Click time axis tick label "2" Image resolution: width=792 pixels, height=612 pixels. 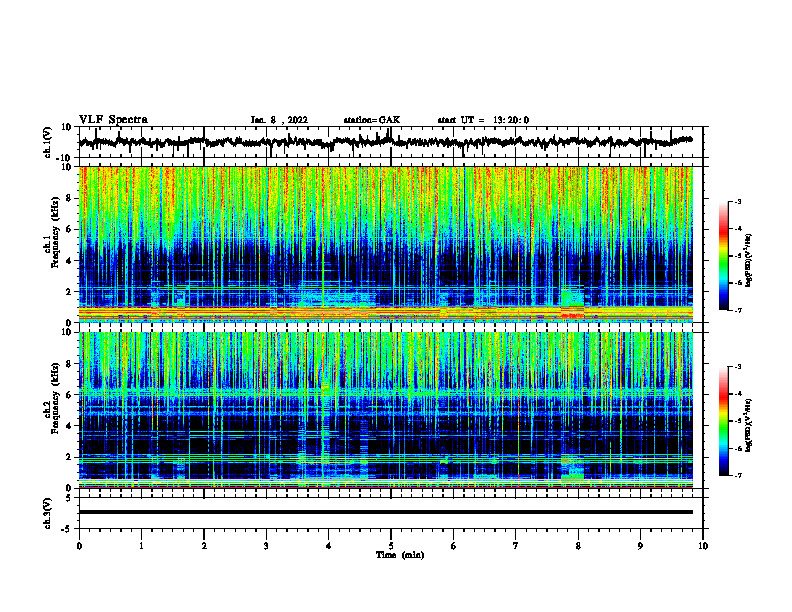click(204, 546)
